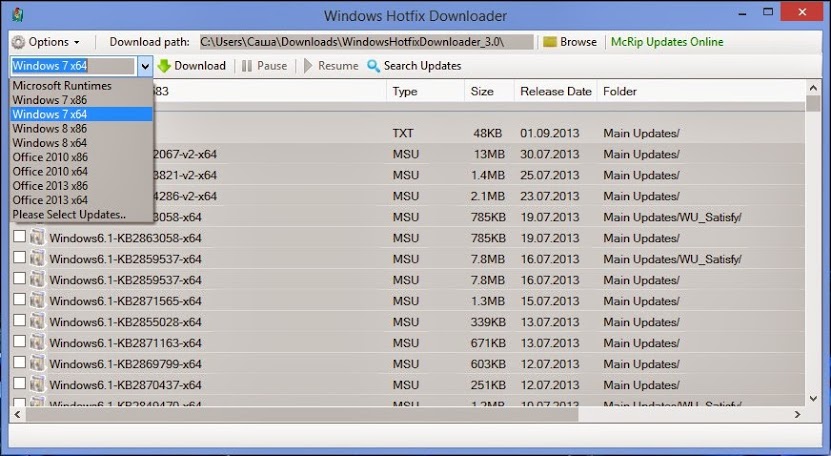Click the Search Updates magnifier icon
The width and height of the screenshot is (831, 456).
click(374, 66)
